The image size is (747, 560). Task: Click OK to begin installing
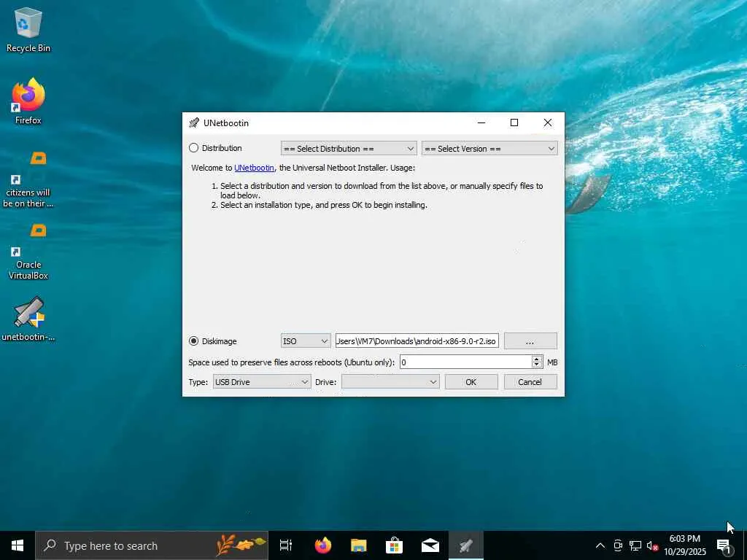pyautogui.click(x=471, y=382)
